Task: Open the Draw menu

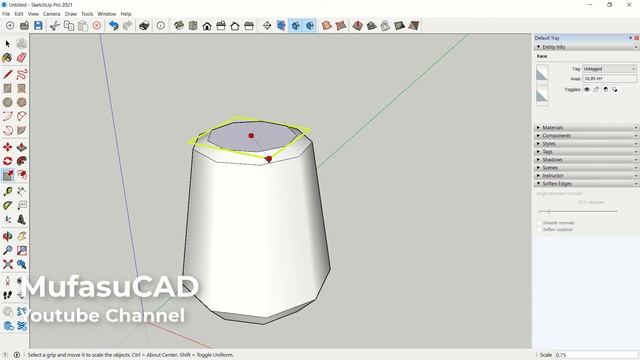Action: coord(71,14)
